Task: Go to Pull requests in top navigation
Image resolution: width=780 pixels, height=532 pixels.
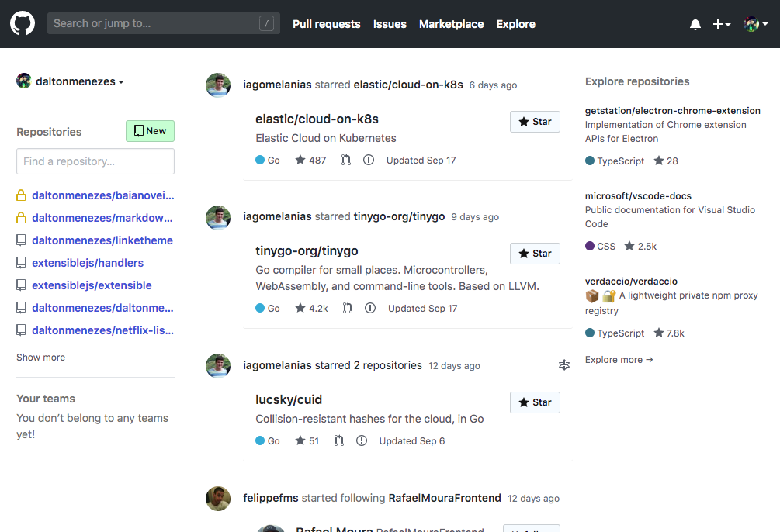Action: [326, 24]
